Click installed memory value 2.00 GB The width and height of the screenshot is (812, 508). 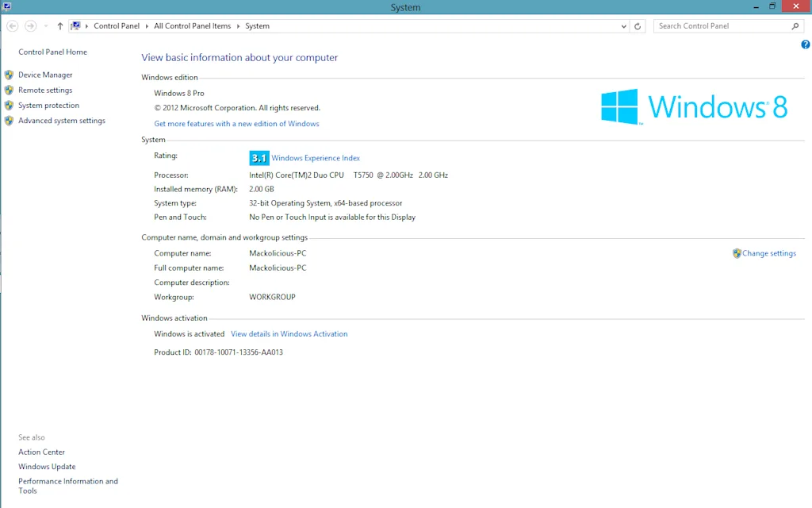coord(262,189)
